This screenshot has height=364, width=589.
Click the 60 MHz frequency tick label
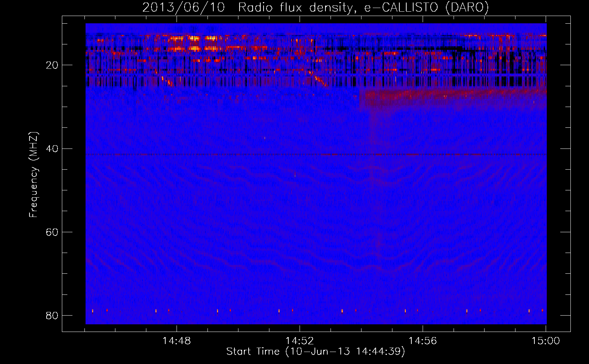pos(52,232)
